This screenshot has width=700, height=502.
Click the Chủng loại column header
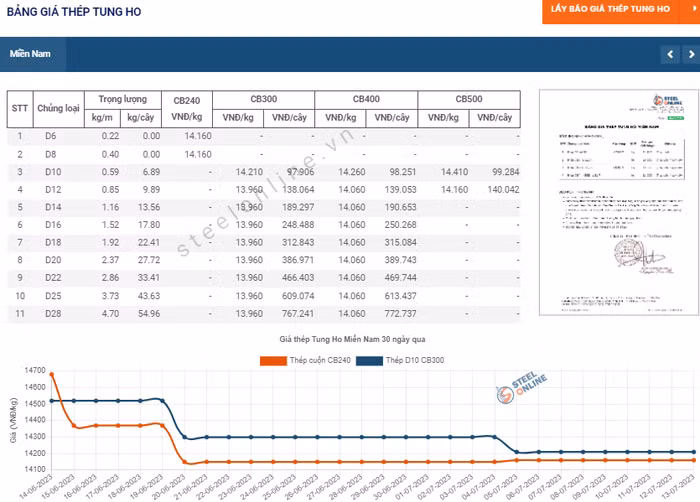click(58, 108)
